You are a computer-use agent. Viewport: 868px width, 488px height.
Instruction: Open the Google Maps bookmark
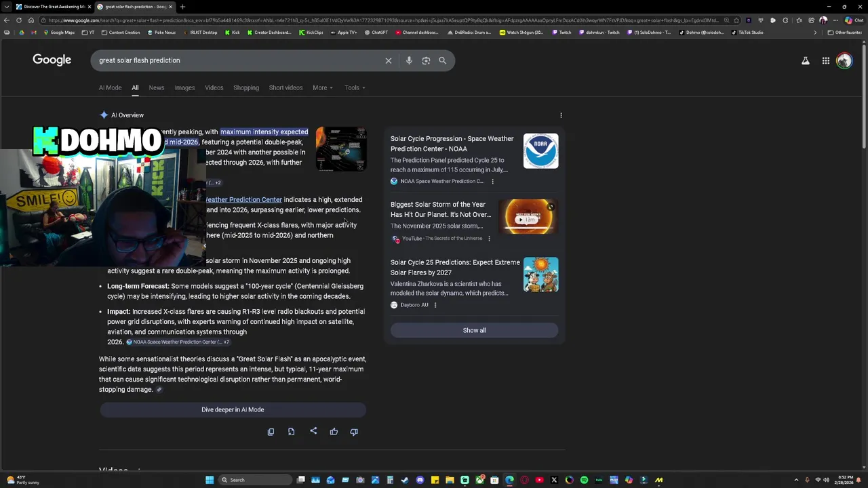point(59,32)
